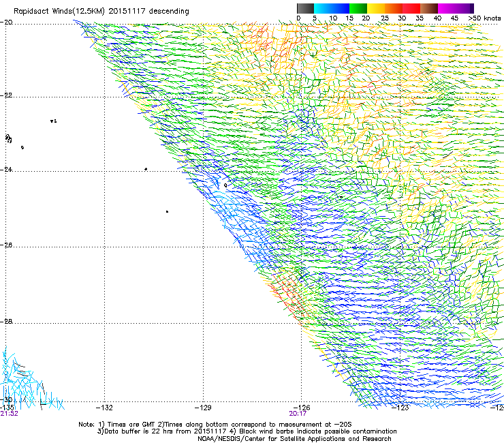The width and height of the screenshot is (504, 443).
Task: Click the '10' legend scale label
Action: (333, 18)
